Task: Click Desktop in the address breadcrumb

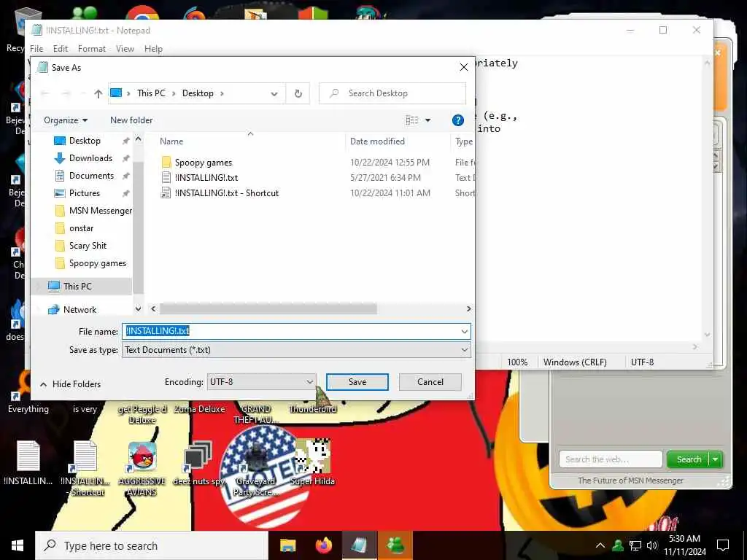Action: [198, 93]
